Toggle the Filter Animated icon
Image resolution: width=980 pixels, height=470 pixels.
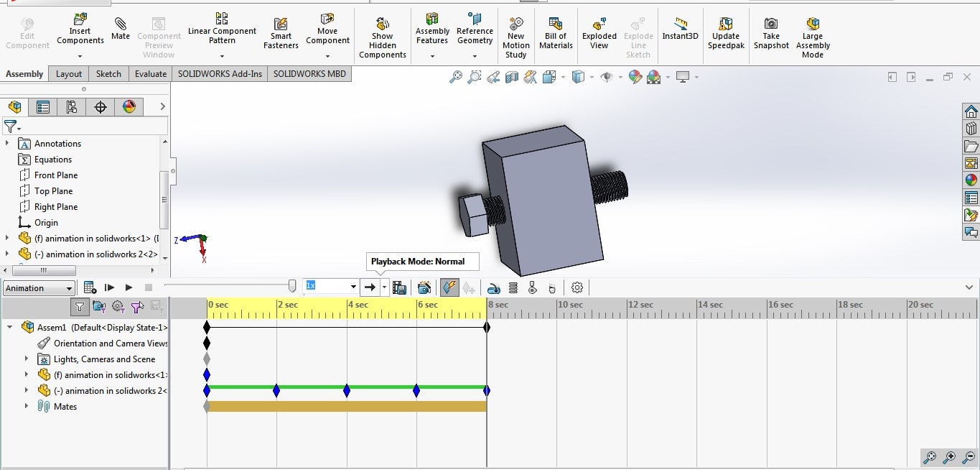point(99,307)
